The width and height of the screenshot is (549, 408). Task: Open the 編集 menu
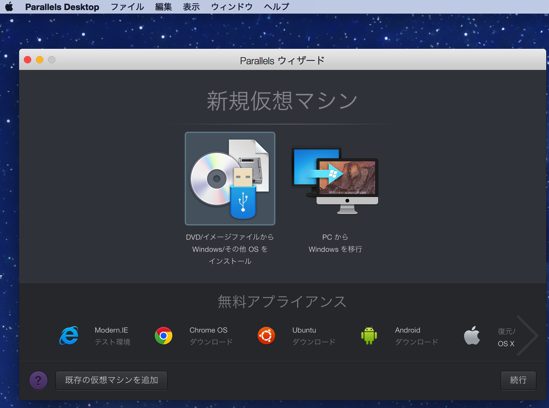click(x=164, y=7)
